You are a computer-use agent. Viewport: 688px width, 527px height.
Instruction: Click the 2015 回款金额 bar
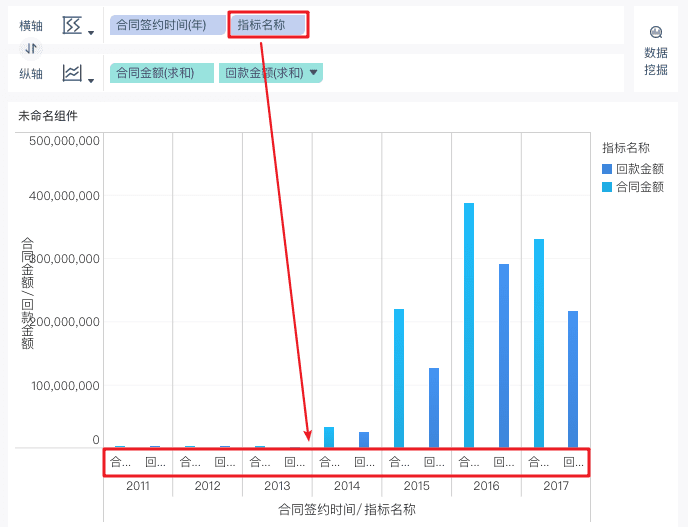point(434,408)
